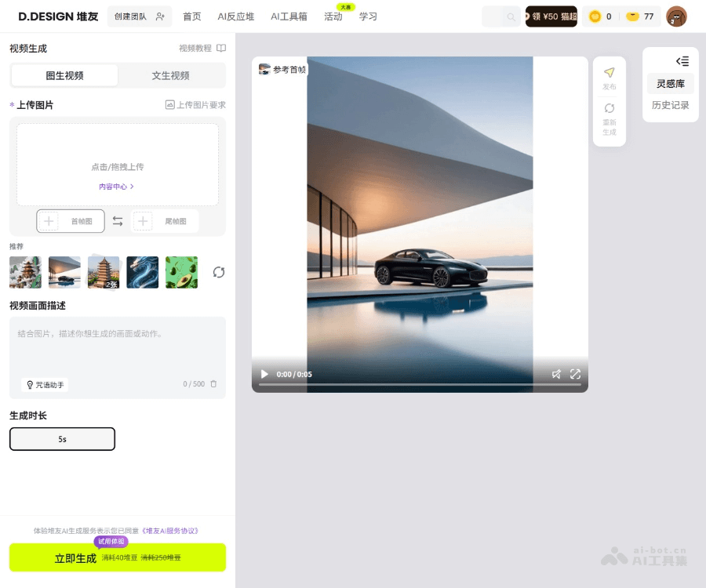Clear the description using the trash icon
This screenshot has width=706, height=588.
(x=212, y=384)
